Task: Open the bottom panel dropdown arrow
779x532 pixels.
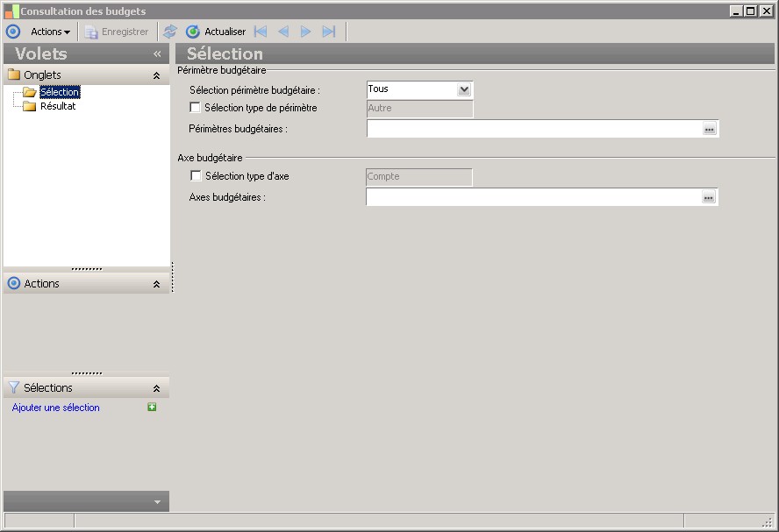Action: click(x=158, y=501)
